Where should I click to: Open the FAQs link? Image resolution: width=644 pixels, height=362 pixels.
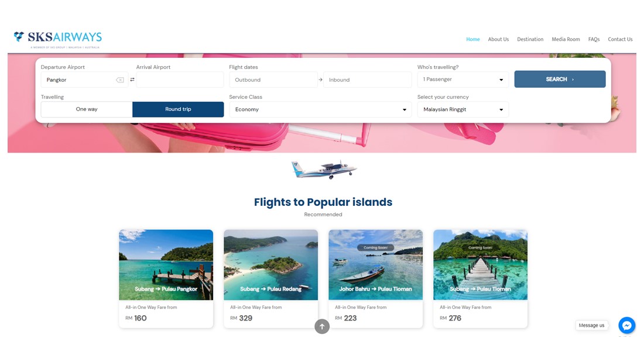(594, 39)
